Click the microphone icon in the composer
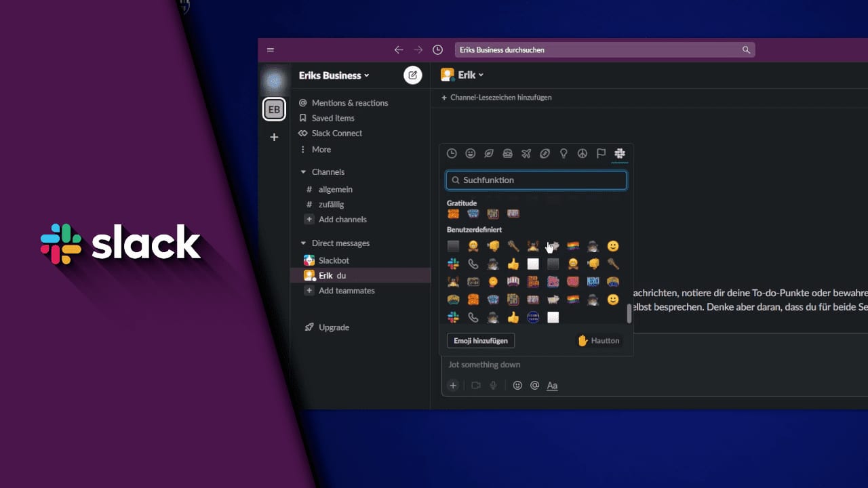 coord(494,386)
